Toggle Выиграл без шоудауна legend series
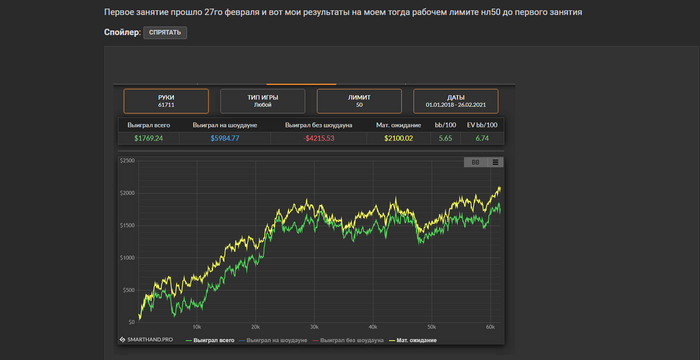The height and width of the screenshot is (360, 700). tap(349, 340)
